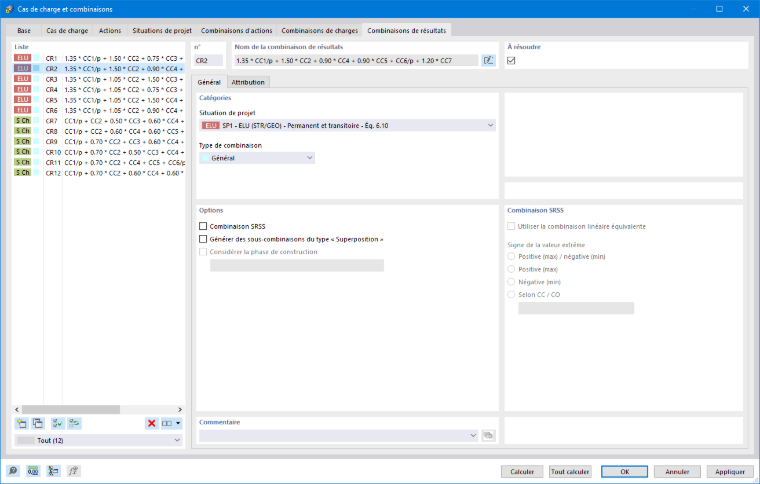
Task: Copy the selected result combination
Action: [38, 423]
